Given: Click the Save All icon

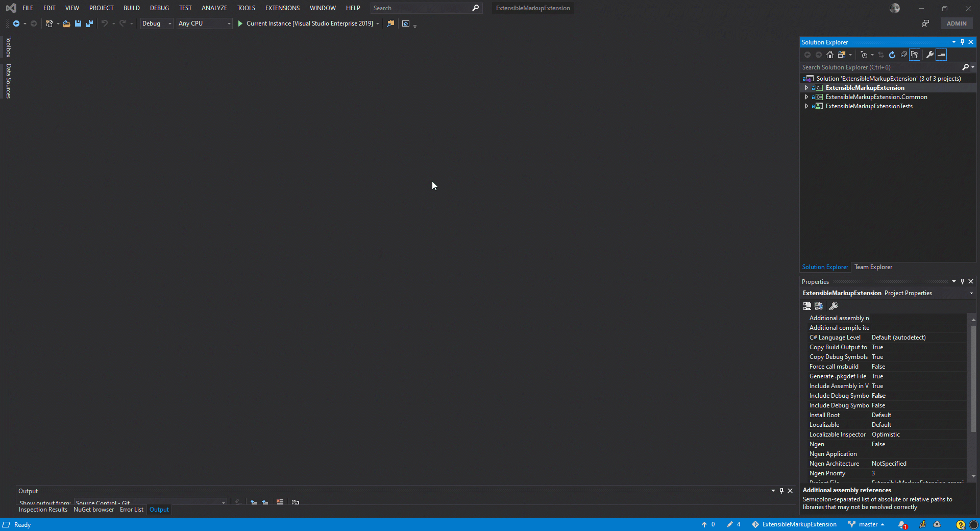Looking at the screenshot, I should [x=89, y=23].
